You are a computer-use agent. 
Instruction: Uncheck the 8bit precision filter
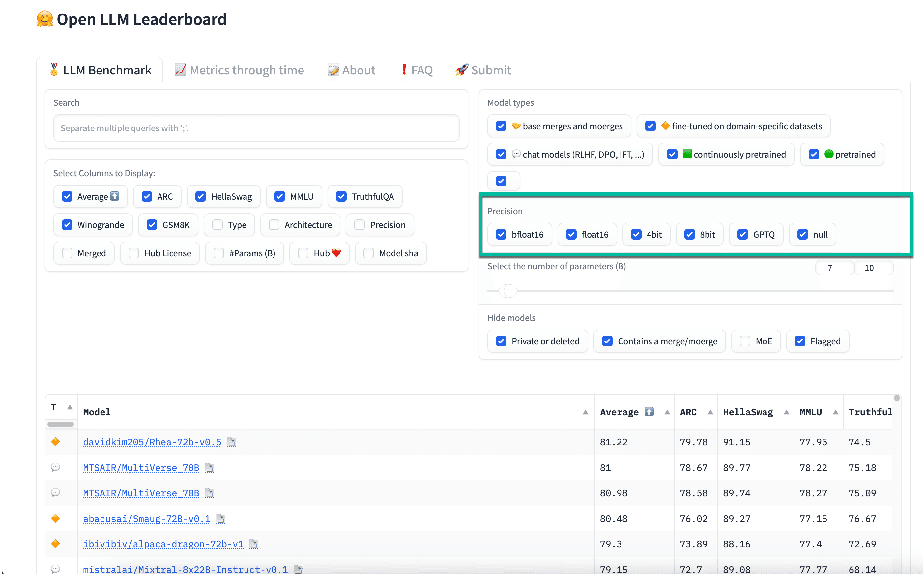tap(690, 234)
